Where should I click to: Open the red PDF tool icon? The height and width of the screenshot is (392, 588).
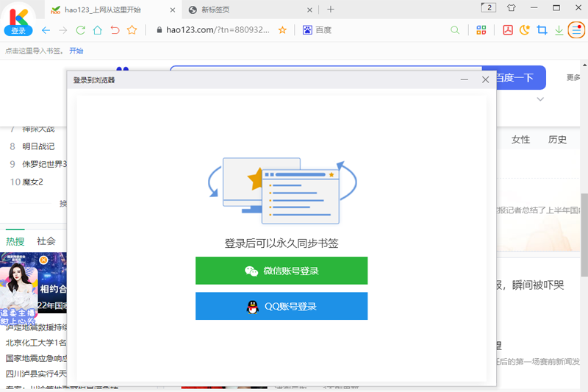pyautogui.click(x=508, y=30)
